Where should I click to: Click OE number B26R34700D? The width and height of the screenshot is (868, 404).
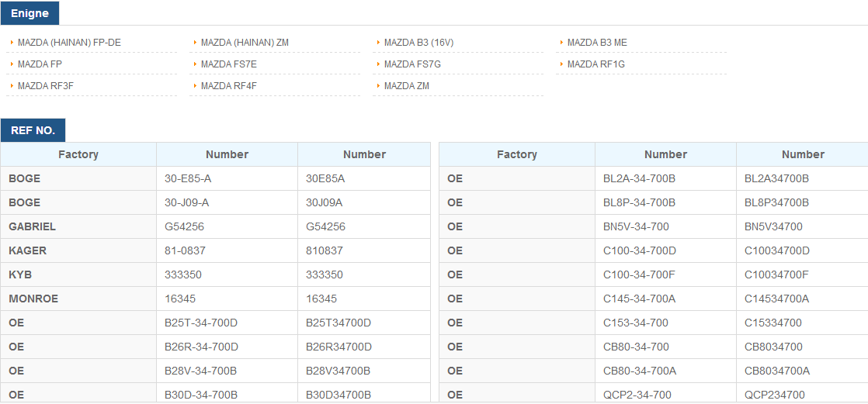pos(339,347)
